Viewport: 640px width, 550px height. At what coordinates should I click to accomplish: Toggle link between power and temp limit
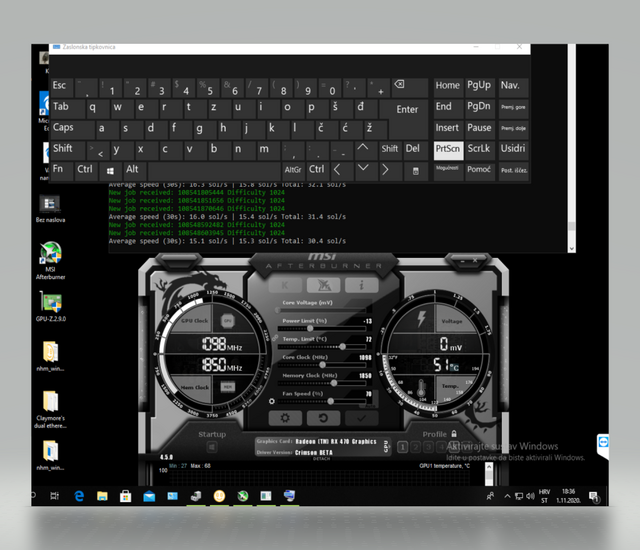275,338
